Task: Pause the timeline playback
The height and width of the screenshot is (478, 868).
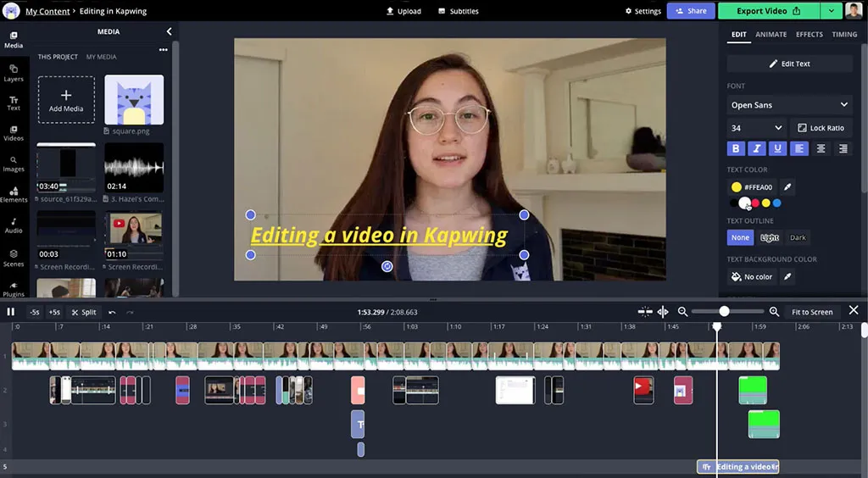Action: (11, 312)
